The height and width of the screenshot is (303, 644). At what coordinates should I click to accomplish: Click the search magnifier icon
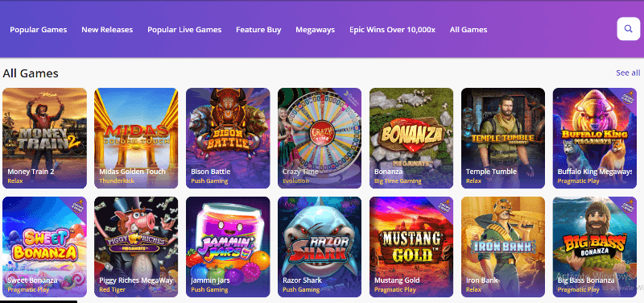tap(629, 29)
